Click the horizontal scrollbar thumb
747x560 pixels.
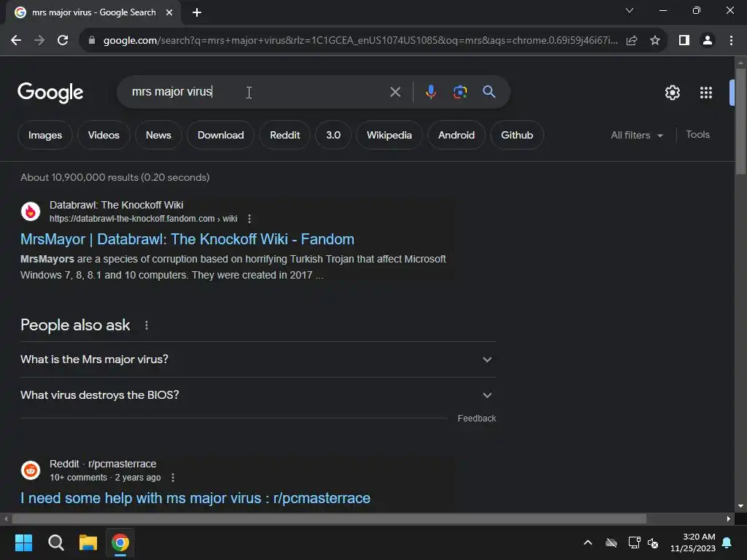[x=329, y=518]
